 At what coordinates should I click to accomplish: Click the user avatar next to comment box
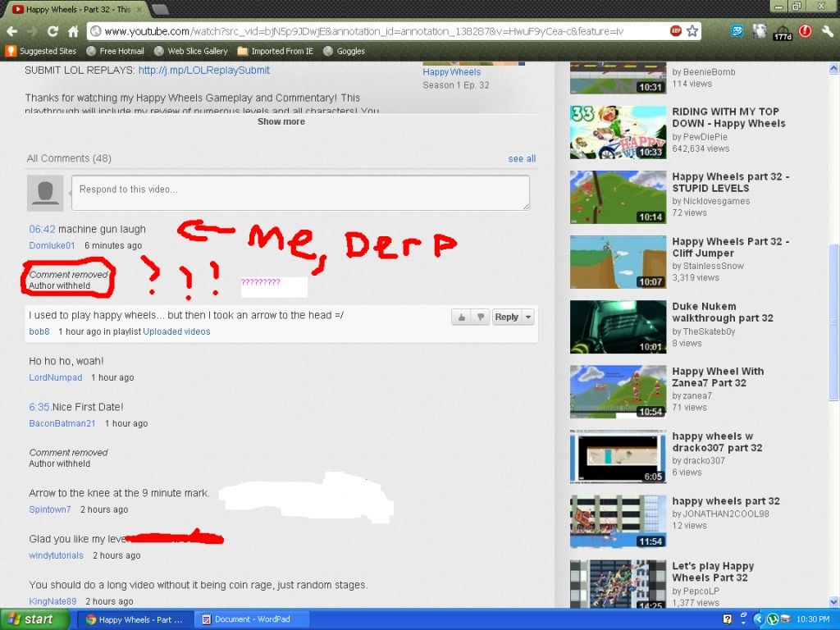(45, 193)
